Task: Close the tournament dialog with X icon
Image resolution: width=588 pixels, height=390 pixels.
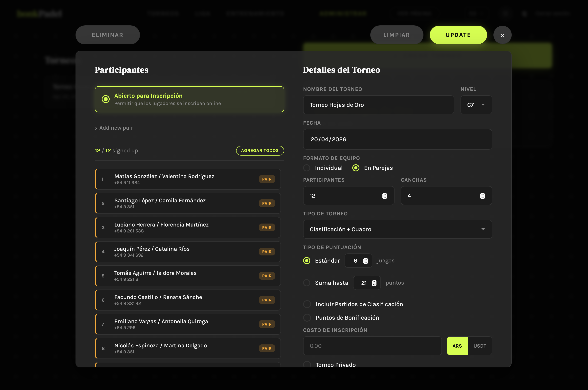Action: (502, 35)
